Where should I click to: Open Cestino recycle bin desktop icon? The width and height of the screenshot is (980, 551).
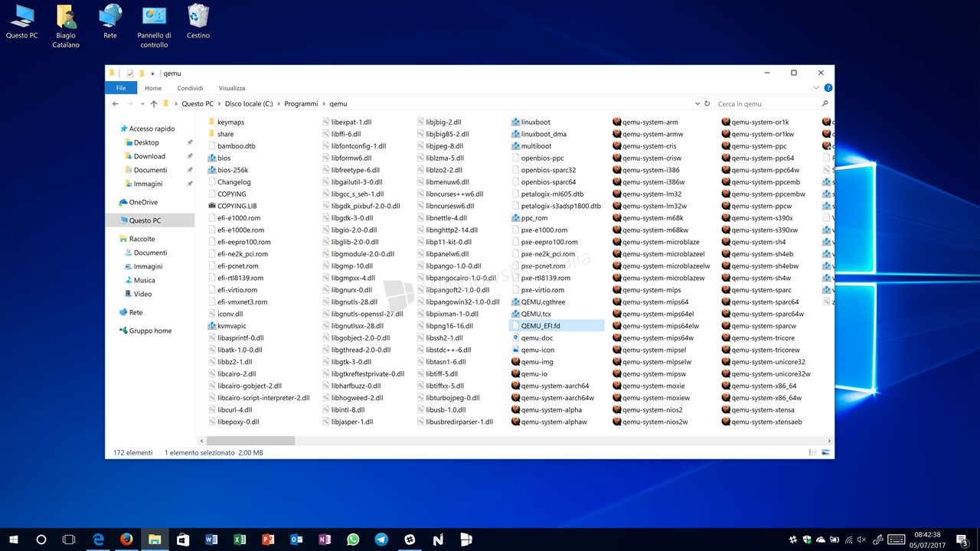click(198, 21)
